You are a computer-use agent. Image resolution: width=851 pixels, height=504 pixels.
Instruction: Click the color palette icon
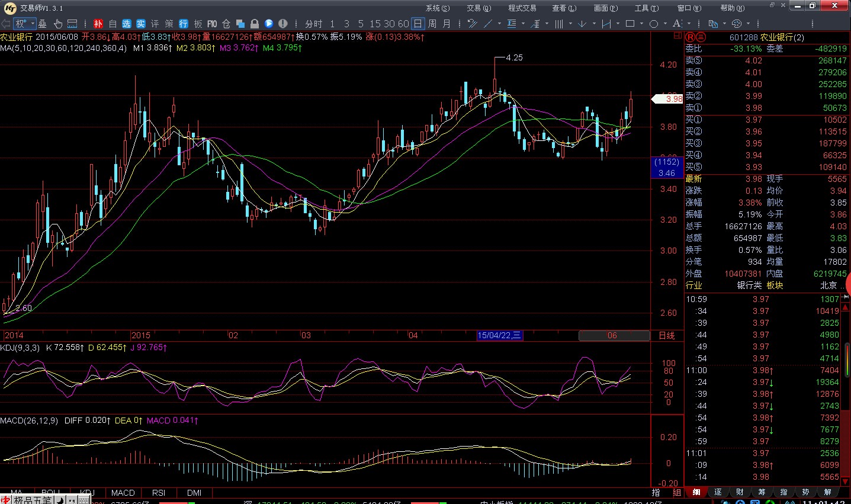(737, 24)
